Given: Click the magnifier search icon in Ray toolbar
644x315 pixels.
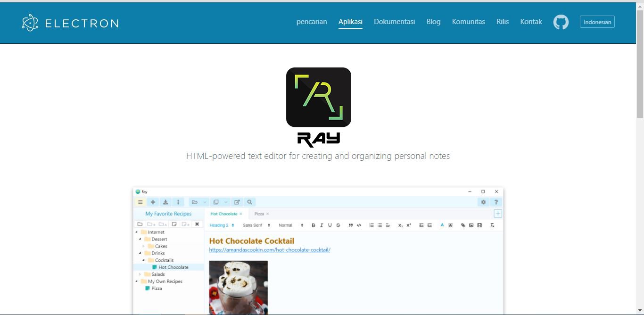Looking at the screenshot, I should click(x=250, y=202).
